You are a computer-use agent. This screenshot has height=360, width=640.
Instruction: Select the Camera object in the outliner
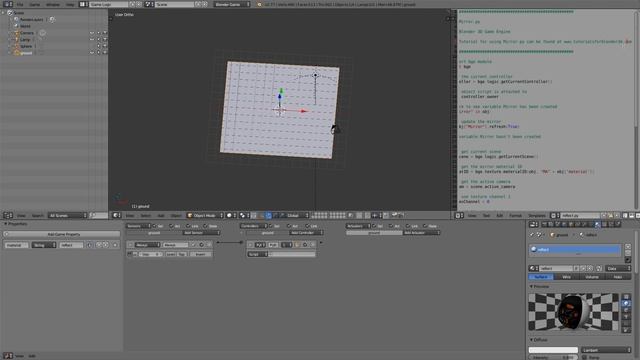(27, 33)
